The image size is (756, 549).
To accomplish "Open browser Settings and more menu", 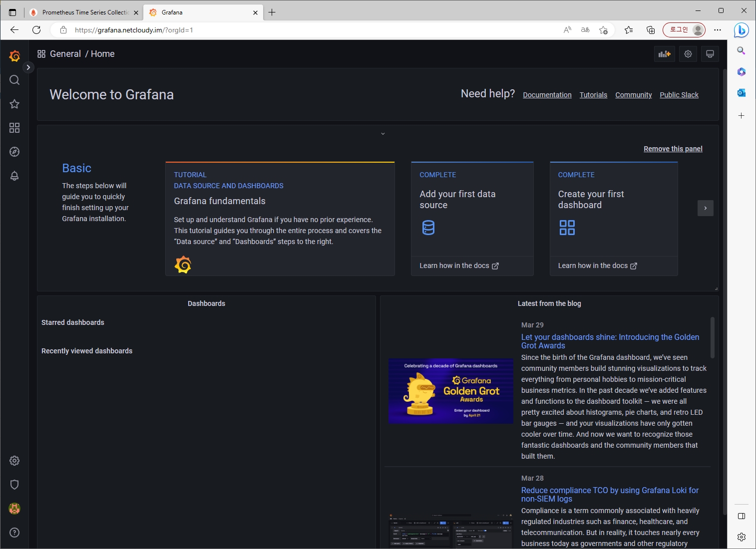I will 718,30.
